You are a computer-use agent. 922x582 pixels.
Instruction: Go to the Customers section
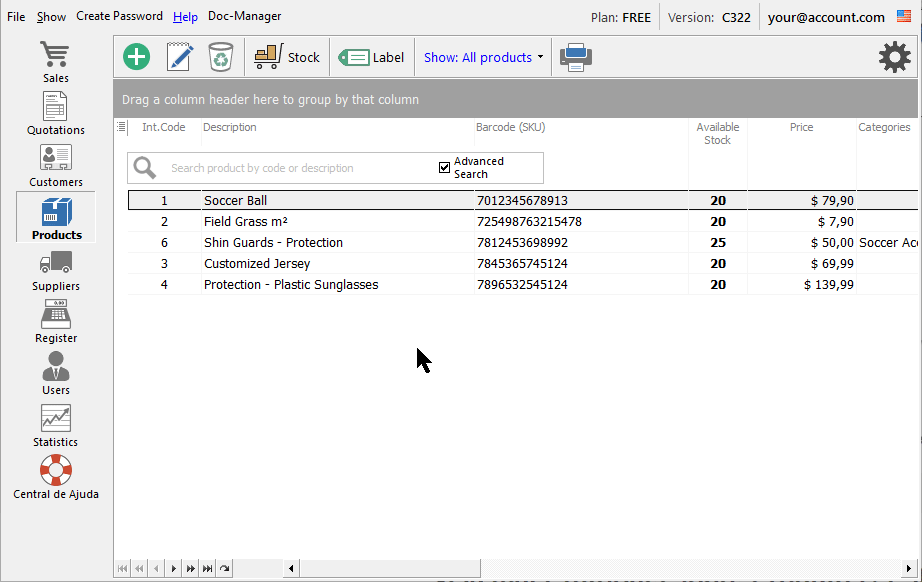click(x=55, y=166)
